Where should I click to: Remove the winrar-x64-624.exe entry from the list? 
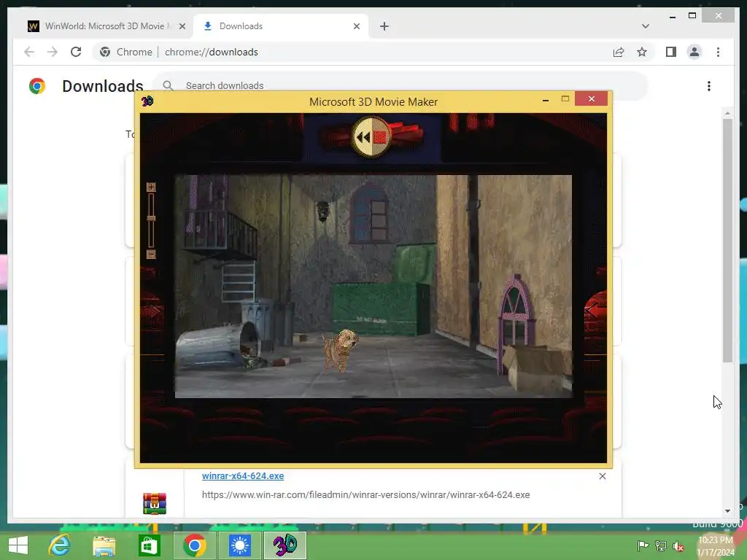[x=602, y=476]
